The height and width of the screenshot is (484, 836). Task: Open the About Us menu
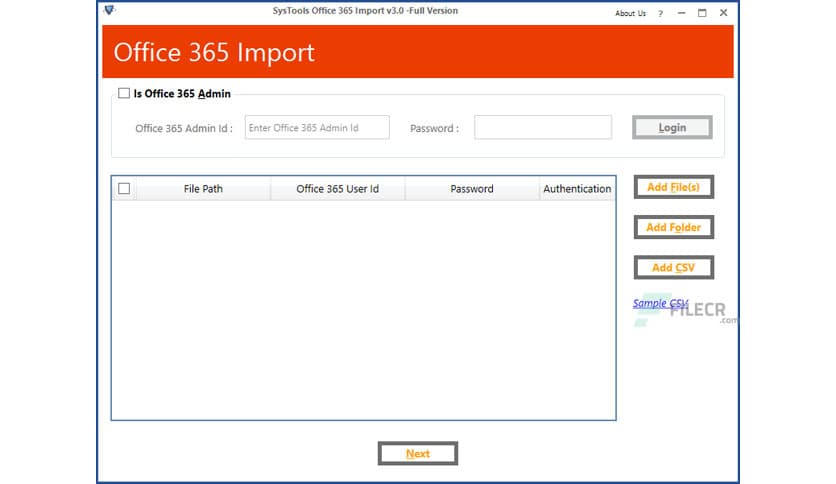coord(630,13)
